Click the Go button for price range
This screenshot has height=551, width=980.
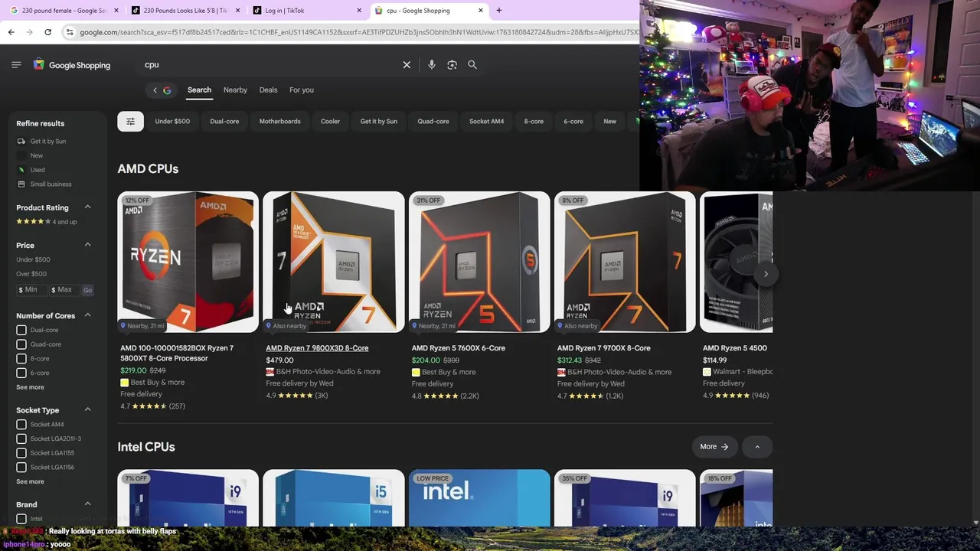[x=87, y=290]
